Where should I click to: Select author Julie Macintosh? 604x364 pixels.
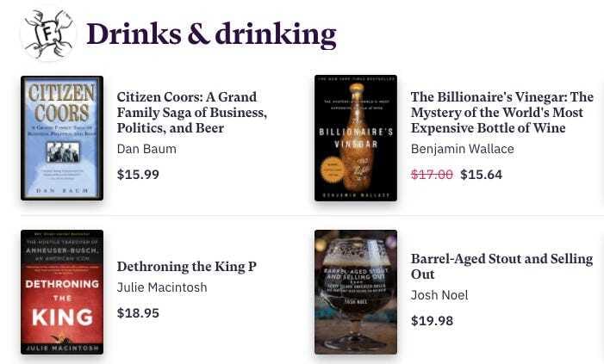coord(162,287)
